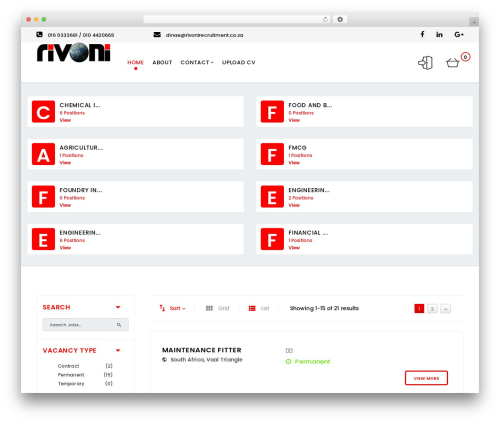Click View link under Food and B...
The image size is (500, 423).
tap(294, 120)
